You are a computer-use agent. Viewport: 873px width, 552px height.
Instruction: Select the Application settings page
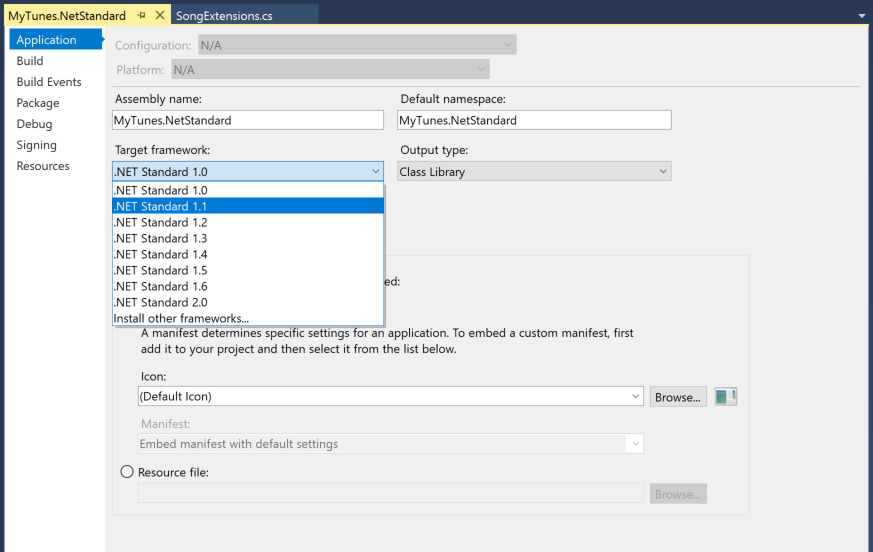click(x=56, y=40)
